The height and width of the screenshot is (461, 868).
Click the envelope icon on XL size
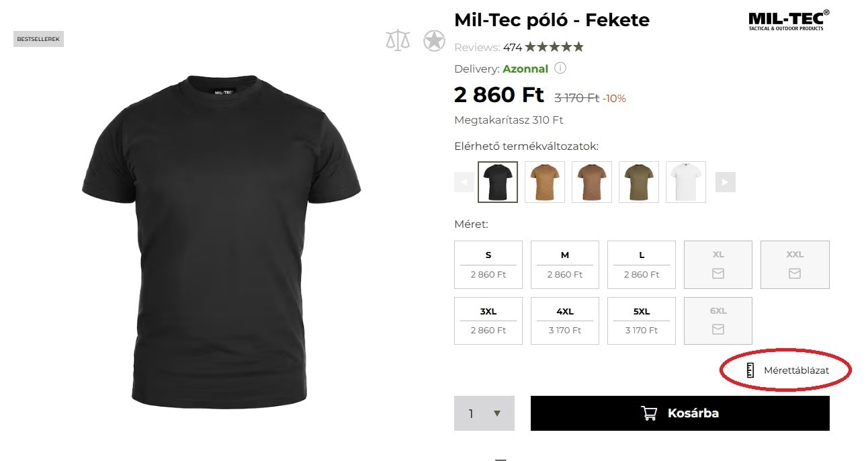(718, 273)
